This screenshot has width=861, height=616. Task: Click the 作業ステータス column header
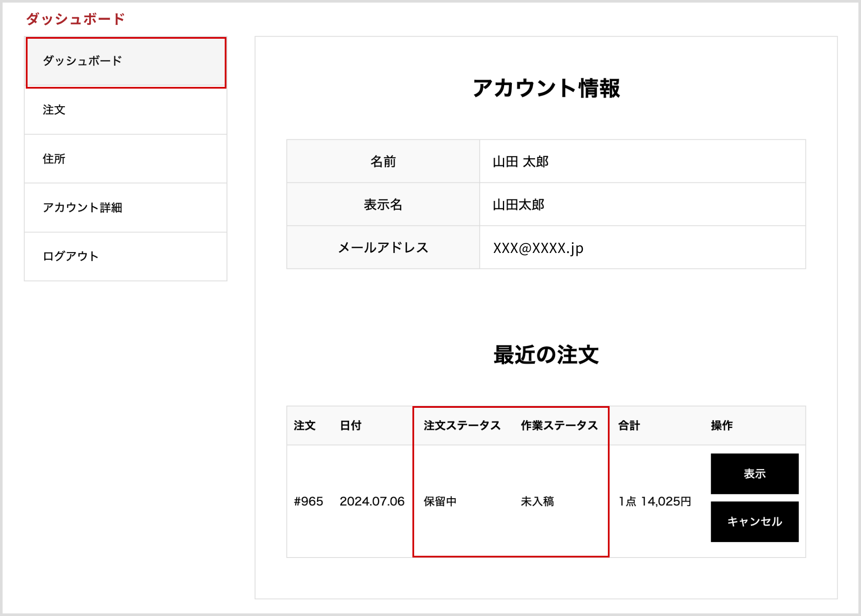pyautogui.click(x=559, y=425)
